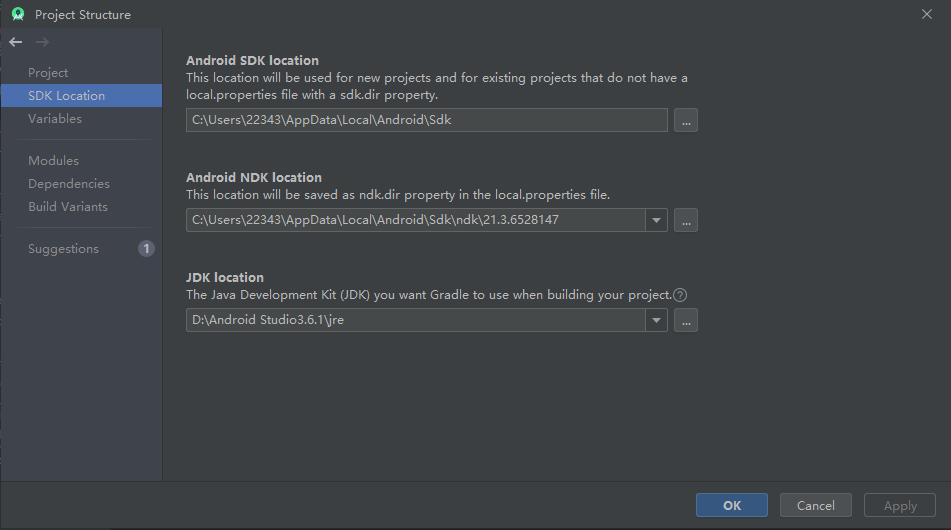Click the 'Project Structure' title text

83,15
